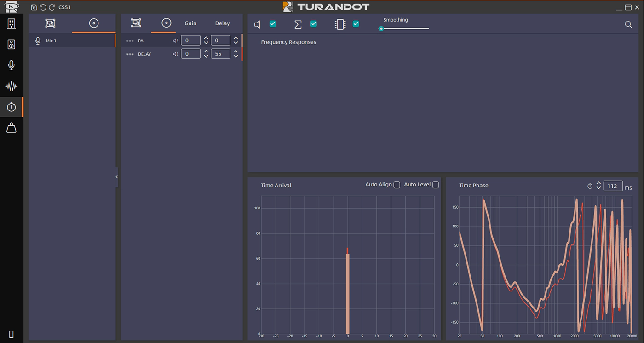This screenshot has width=644, height=343.
Task: Enable the Auto Align checkbox
Action: coord(397,185)
